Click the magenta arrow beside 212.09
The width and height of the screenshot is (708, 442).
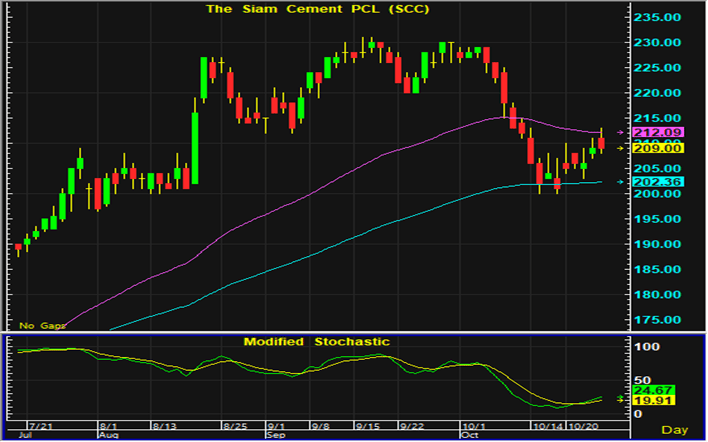[622, 132]
